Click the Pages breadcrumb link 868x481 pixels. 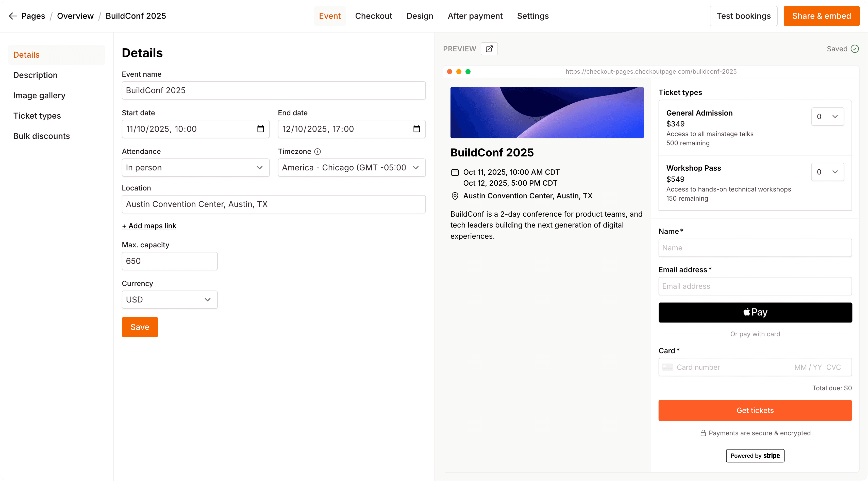coord(33,16)
